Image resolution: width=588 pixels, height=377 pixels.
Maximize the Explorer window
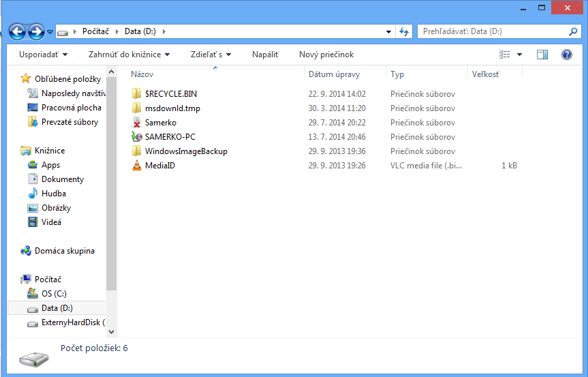tap(542, 7)
